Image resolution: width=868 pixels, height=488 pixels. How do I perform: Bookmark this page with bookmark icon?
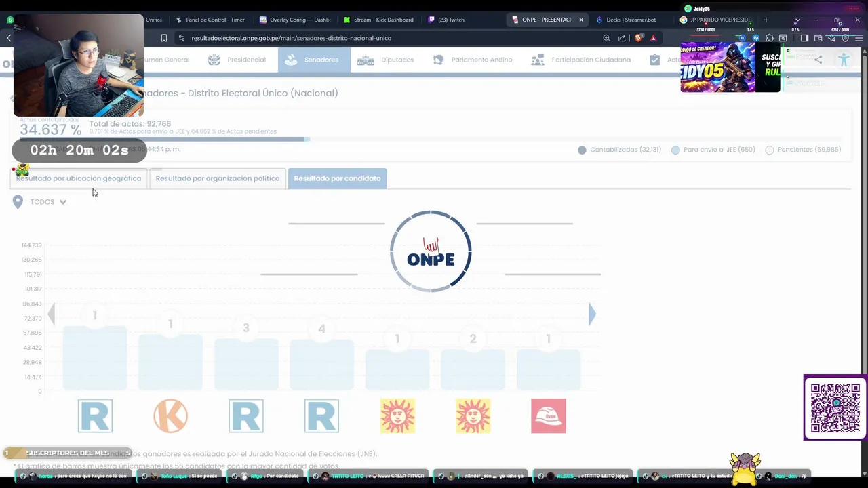pos(163,38)
